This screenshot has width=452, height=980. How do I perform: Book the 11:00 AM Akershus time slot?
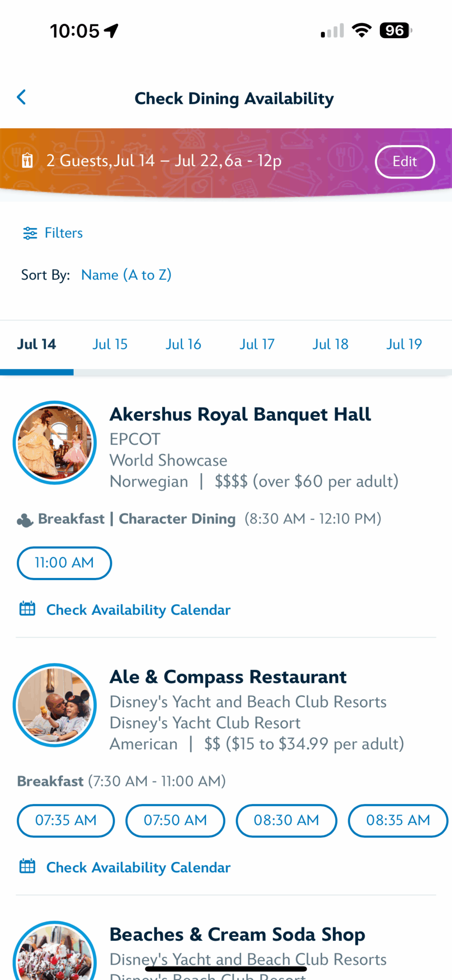tap(65, 563)
